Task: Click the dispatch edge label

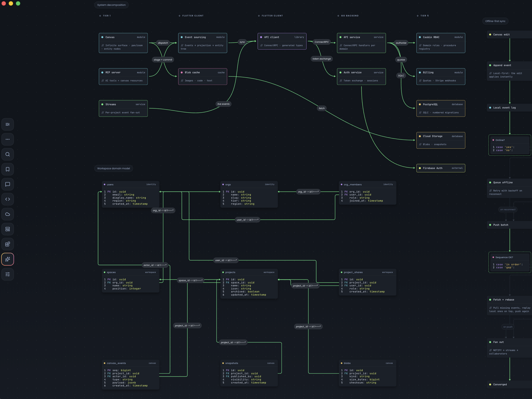Action: coord(163,43)
